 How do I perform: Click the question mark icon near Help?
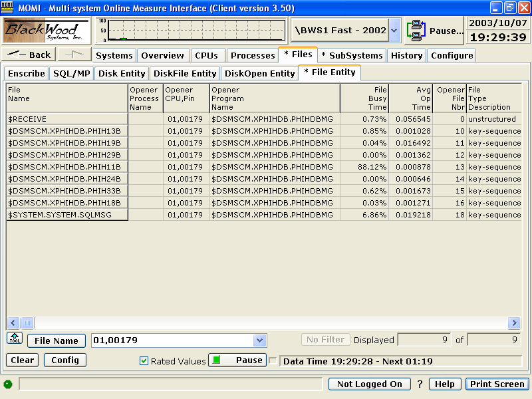(420, 384)
